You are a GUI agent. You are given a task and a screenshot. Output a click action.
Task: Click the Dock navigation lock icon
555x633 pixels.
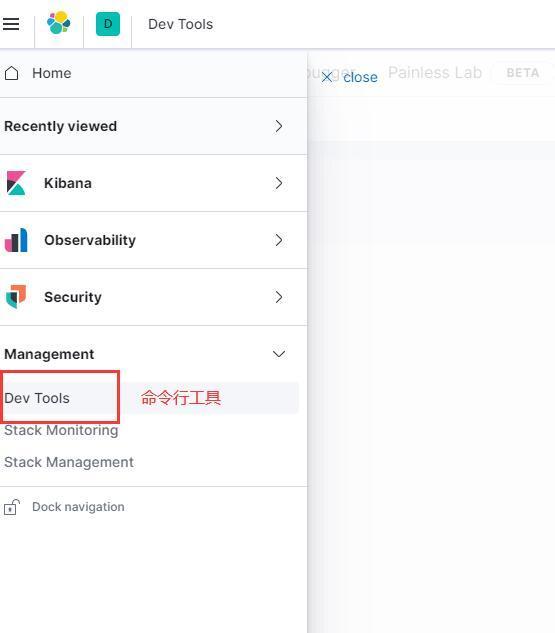pos(12,507)
